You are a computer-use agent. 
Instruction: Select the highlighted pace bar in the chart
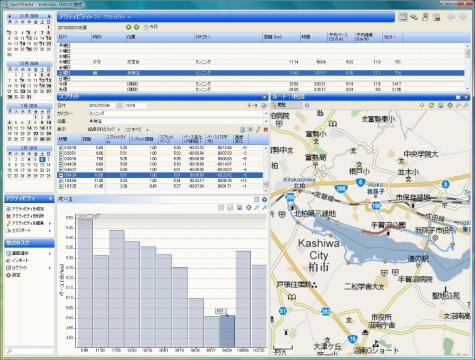(x=227, y=331)
